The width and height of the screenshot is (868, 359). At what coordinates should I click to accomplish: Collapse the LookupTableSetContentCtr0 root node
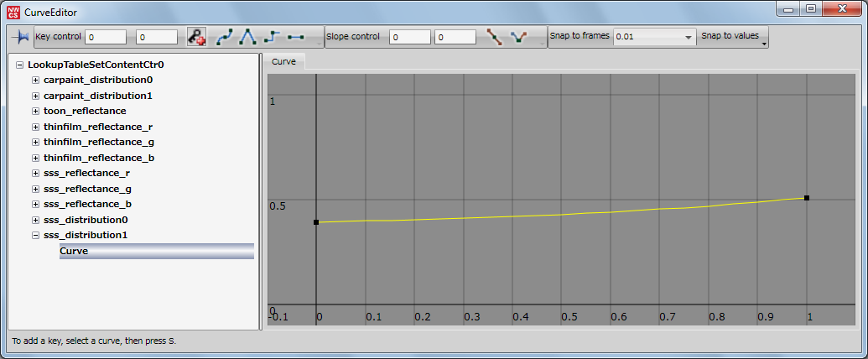(19, 65)
